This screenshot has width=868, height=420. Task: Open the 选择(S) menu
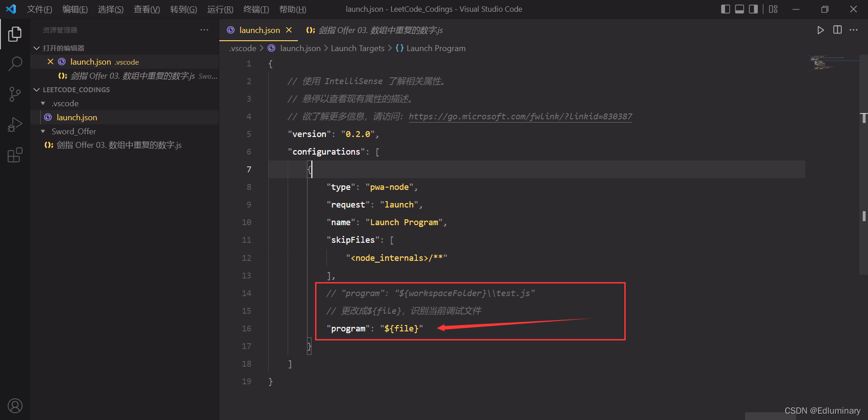[111, 9]
